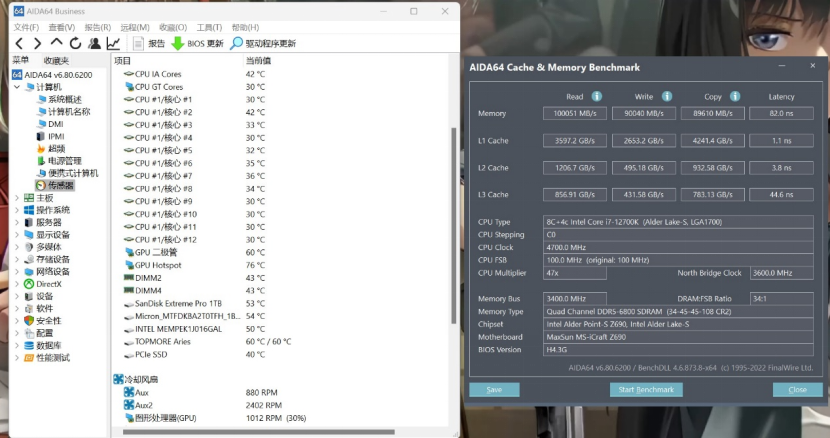Go back with the left arrow toolbar icon

coord(20,43)
